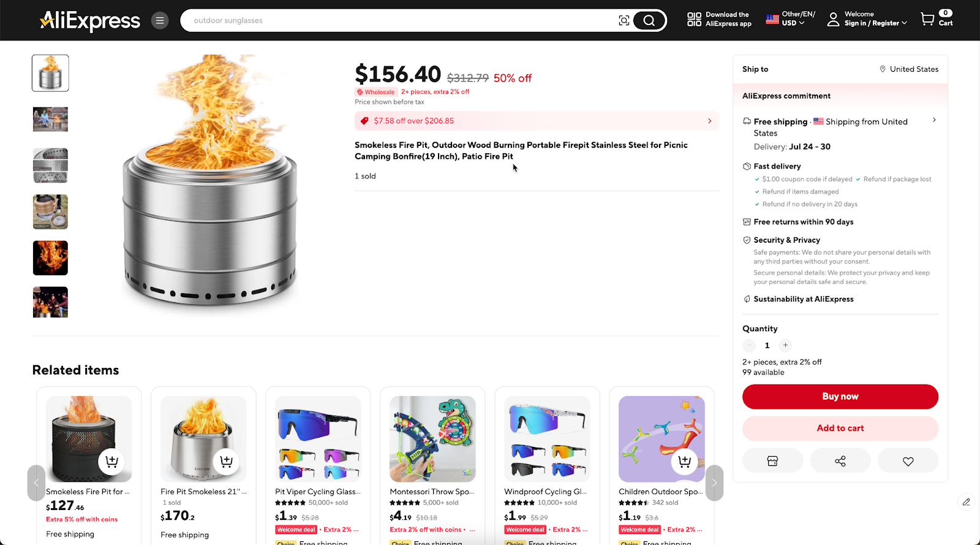This screenshot has width=980, height=545.
Task: Expand free shipping details chevron
Action: pos(934,120)
